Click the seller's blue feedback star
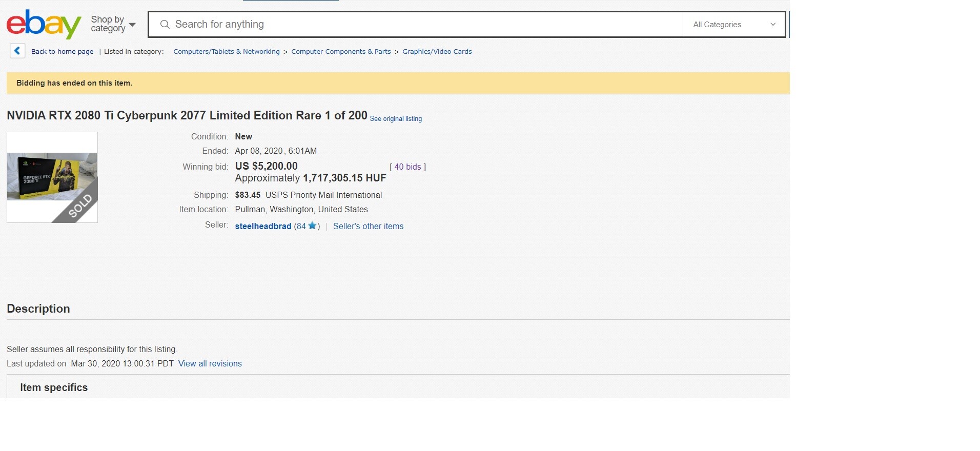 click(312, 226)
